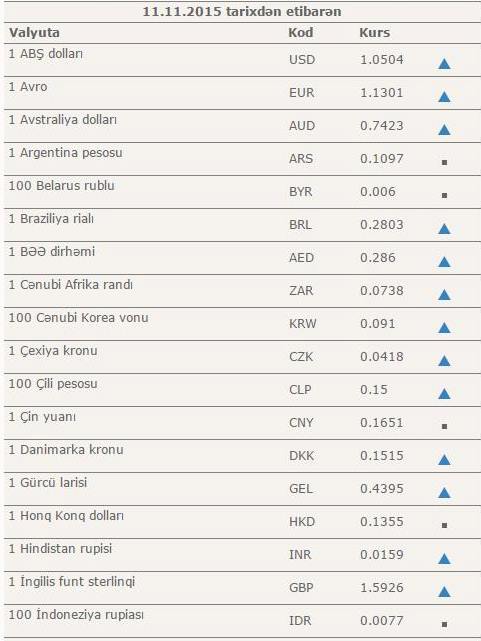Image resolution: width=481 pixels, height=641 pixels.
Task: Select the 1 ABŞ dolları currency name
Action: pos(46,54)
